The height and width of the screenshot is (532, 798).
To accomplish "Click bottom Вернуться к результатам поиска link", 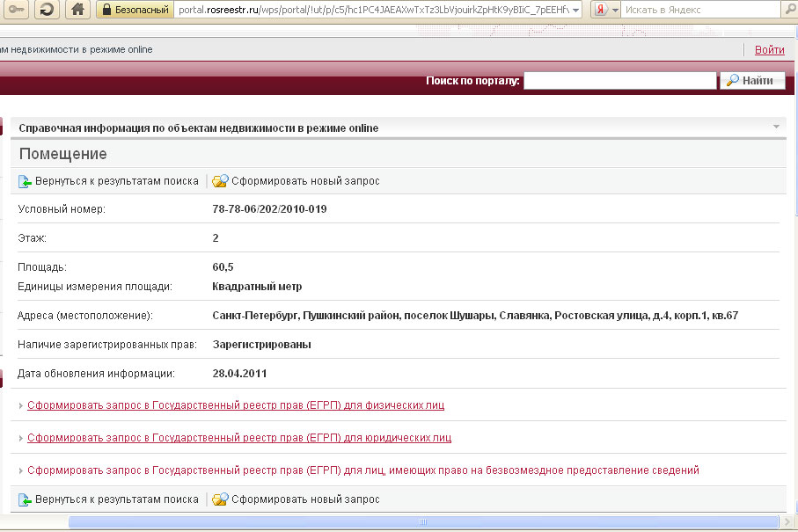I will click(116, 499).
